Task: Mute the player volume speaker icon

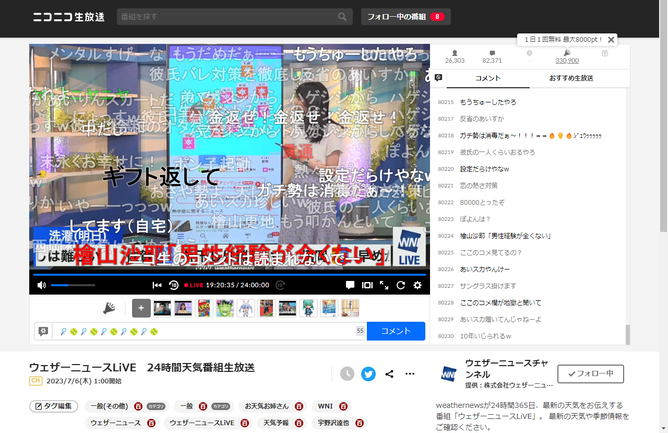Action: (41, 285)
